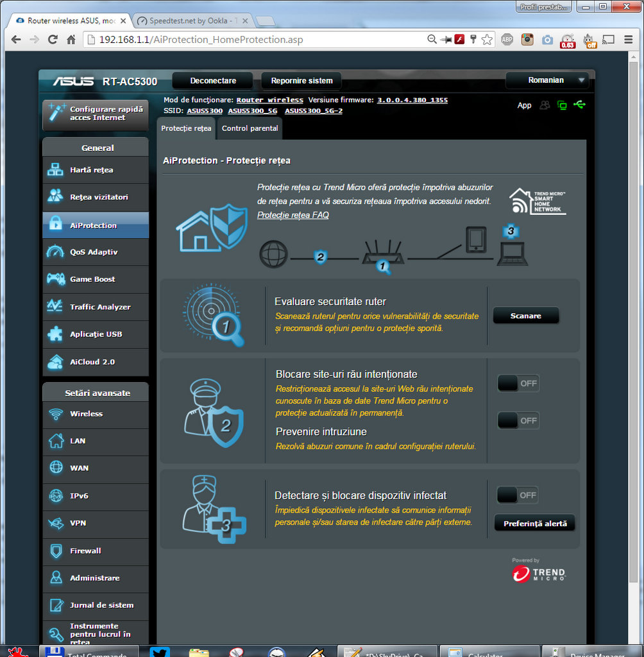
Task: Switch to the Protecție rețea tab
Action: (186, 128)
